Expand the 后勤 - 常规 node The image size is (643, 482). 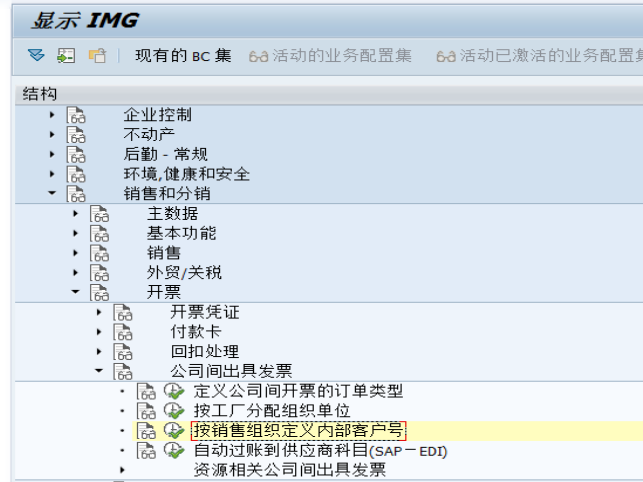point(52,154)
